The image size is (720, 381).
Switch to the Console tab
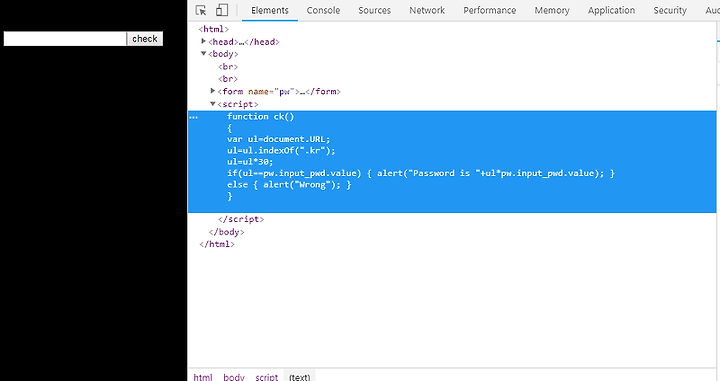tap(323, 10)
